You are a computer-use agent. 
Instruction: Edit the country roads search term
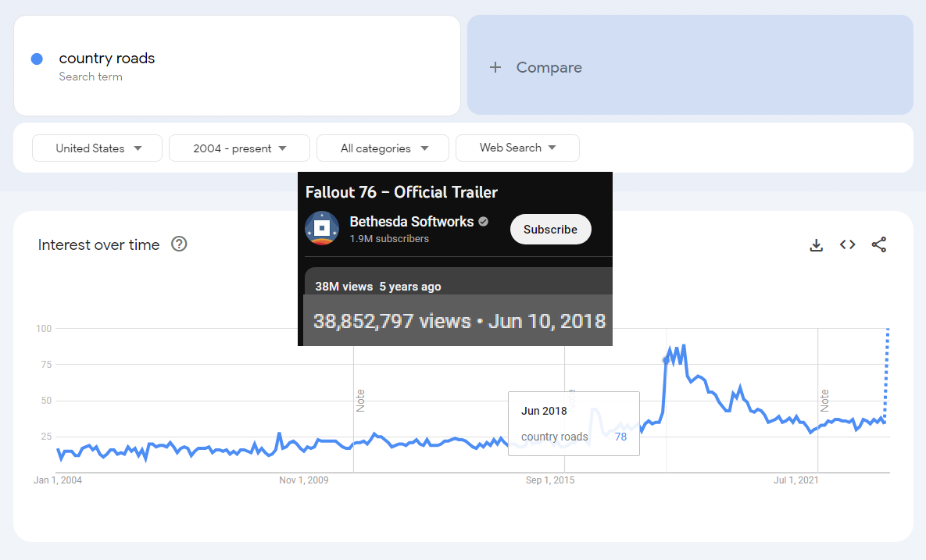(237, 66)
